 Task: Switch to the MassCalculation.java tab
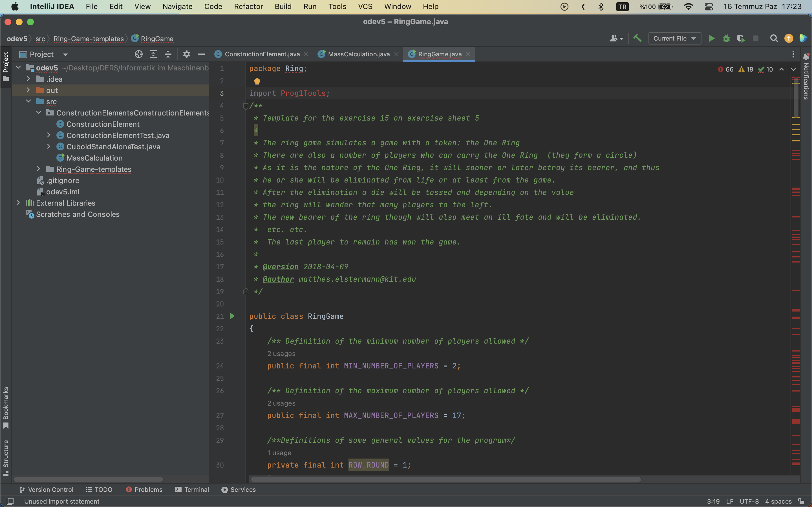click(x=358, y=54)
